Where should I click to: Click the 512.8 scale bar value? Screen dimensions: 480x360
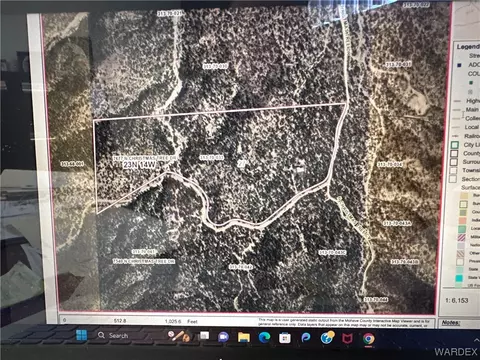(x=120, y=321)
